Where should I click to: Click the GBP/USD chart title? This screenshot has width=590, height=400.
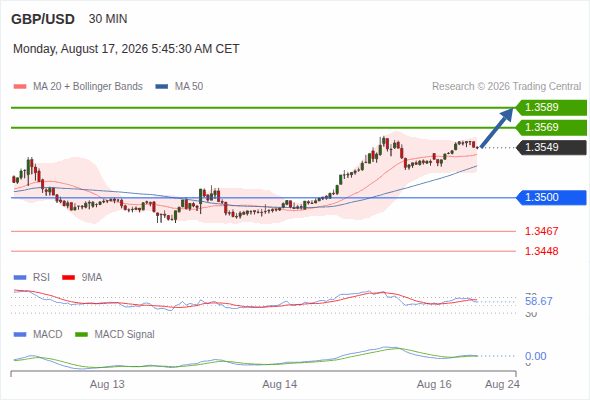[x=43, y=19]
